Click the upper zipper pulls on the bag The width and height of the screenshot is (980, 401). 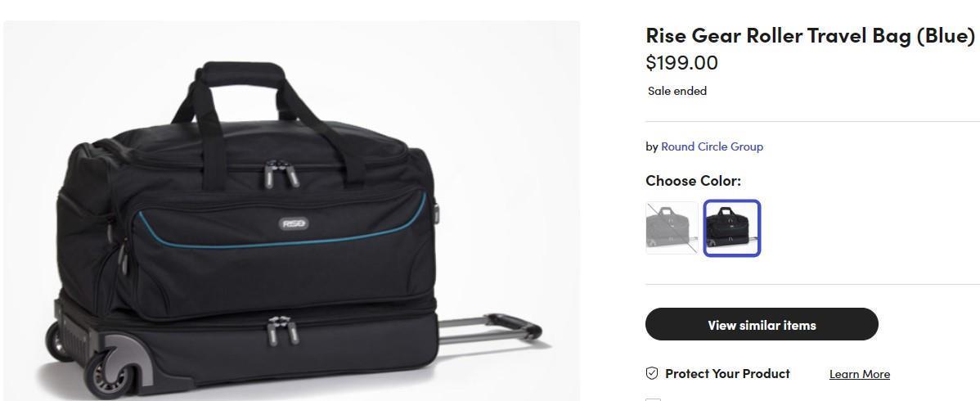click(x=275, y=173)
